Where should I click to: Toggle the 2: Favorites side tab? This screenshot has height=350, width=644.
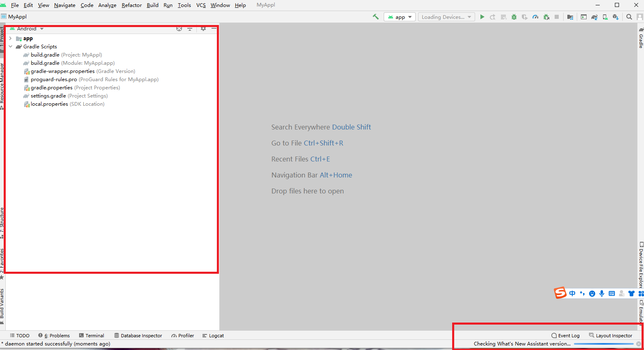click(x=2, y=264)
